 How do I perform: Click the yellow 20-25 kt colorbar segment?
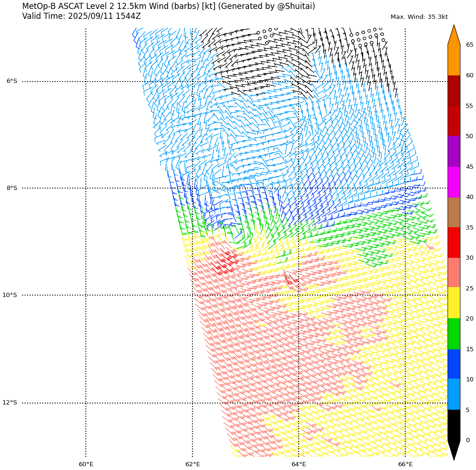(x=454, y=303)
